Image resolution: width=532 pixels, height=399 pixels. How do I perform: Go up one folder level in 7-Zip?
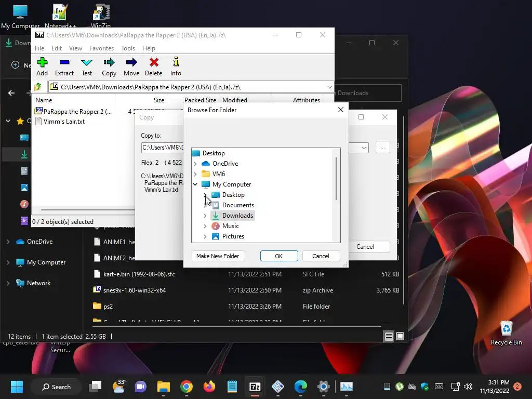(x=38, y=87)
